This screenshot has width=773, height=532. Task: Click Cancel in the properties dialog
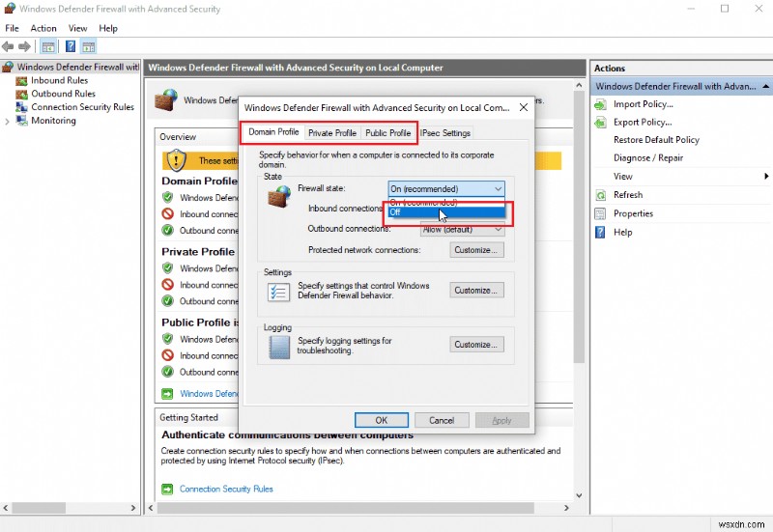442,421
